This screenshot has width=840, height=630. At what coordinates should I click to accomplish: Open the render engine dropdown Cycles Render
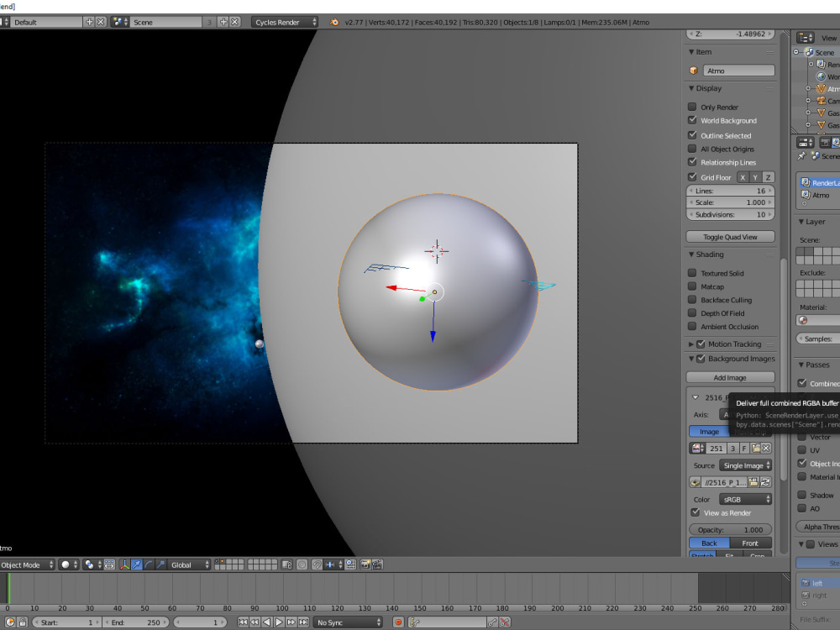[285, 22]
